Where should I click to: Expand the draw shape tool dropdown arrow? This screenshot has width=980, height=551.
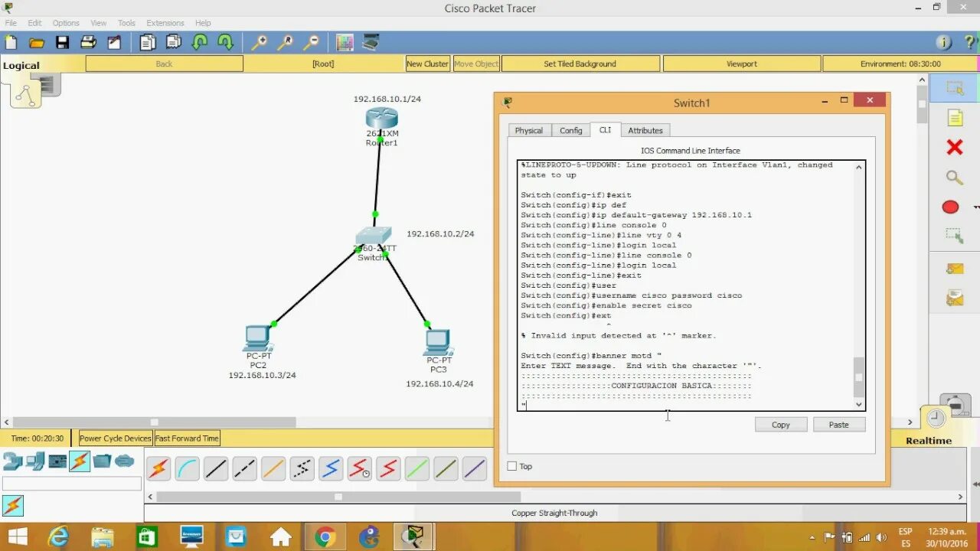point(975,207)
